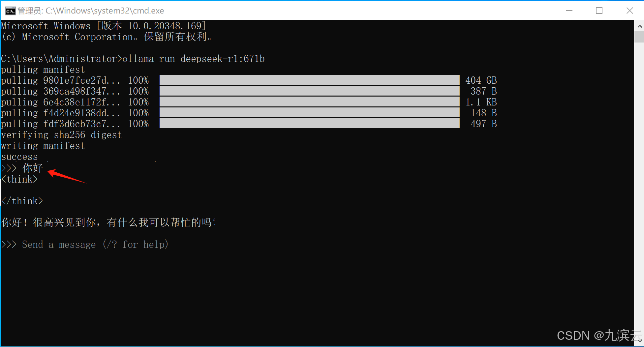The height and width of the screenshot is (347, 644).
Task: Click the '148 B' size value
Action: click(x=484, y=113)
